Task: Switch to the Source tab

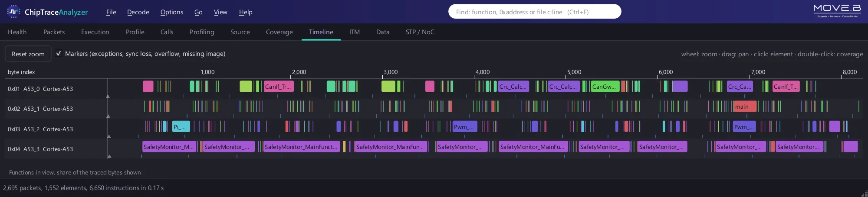Action: [240, 32]
